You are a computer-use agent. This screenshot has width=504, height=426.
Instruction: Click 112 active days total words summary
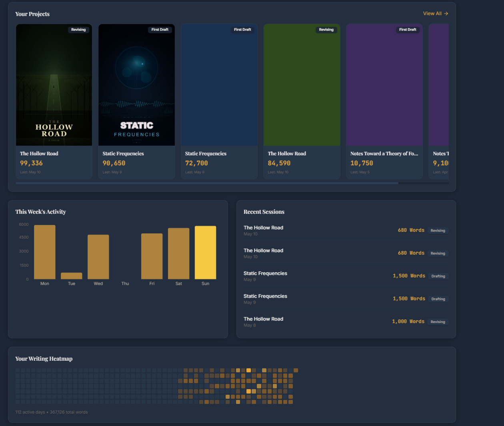click(x=52, y=412)
